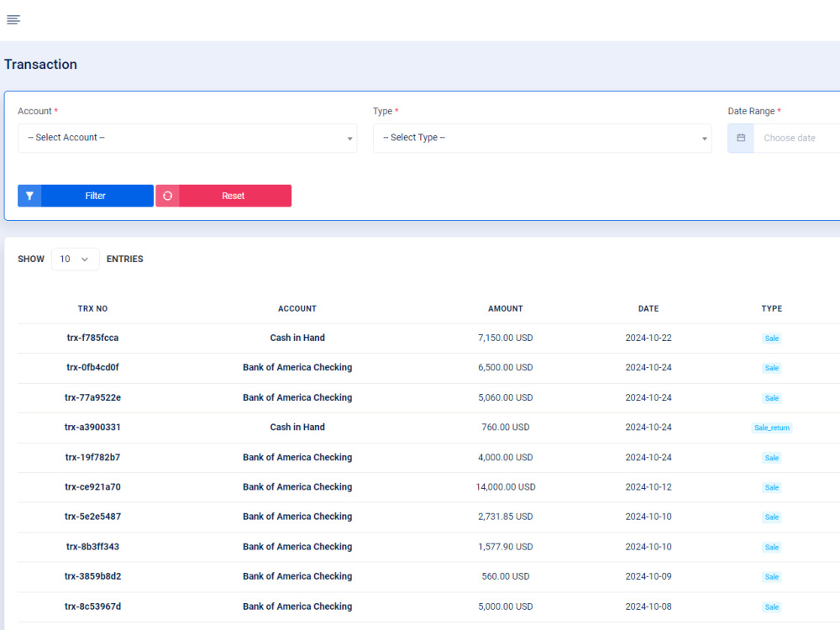Select transaction trx-a3900331
This screenshot has width=840, height=630.
[92, 427]
